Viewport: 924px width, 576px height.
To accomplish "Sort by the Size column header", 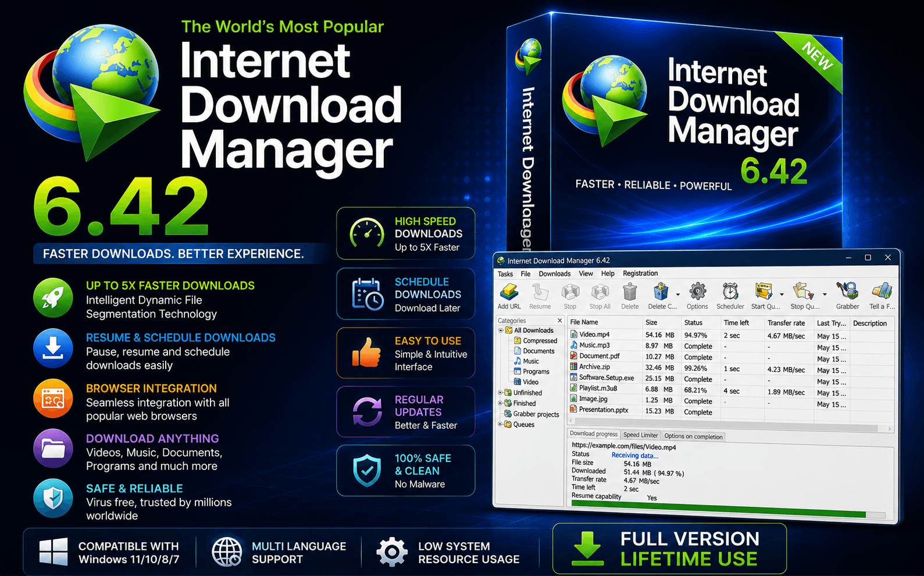I will coord(661,322).
